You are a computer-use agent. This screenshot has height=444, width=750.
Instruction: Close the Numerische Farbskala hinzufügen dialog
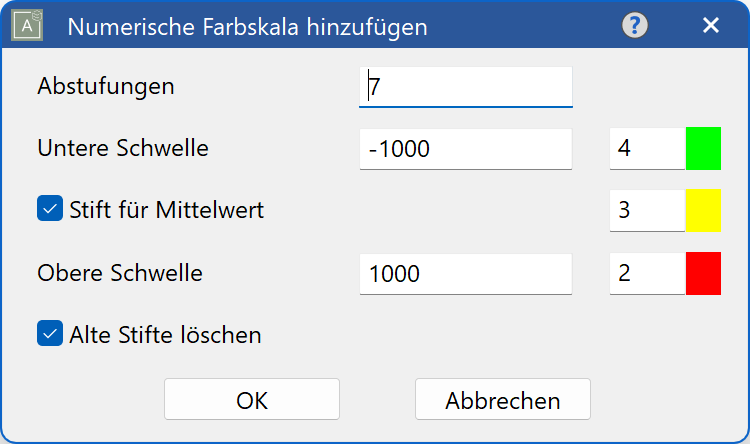coord(711,25)
